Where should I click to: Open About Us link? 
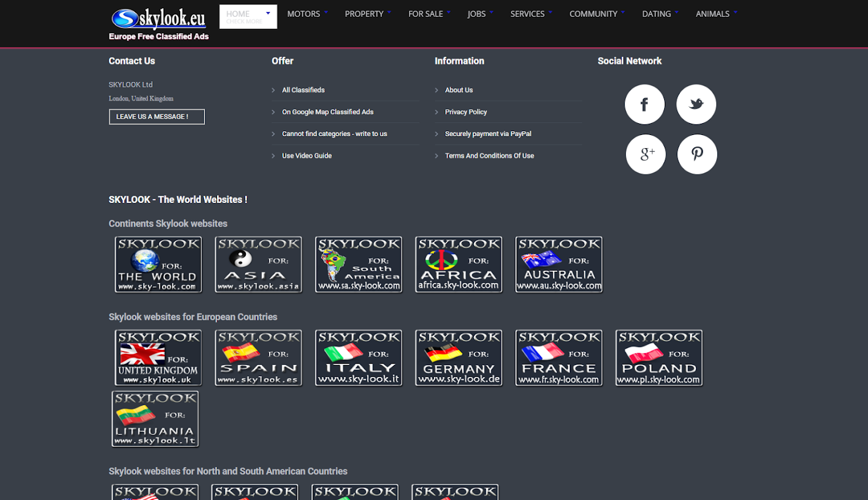(459, 90)
